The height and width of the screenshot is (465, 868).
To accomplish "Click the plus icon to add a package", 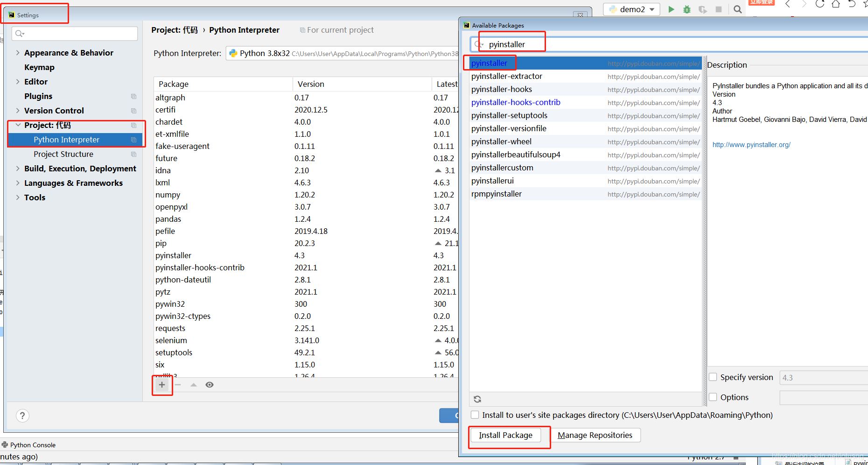I will (162, 385).
